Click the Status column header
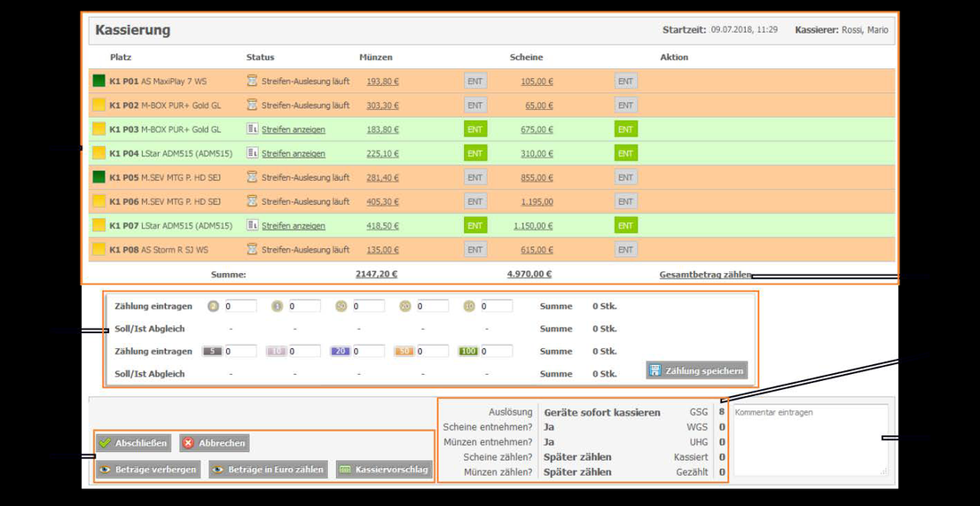 click(260, 58)
